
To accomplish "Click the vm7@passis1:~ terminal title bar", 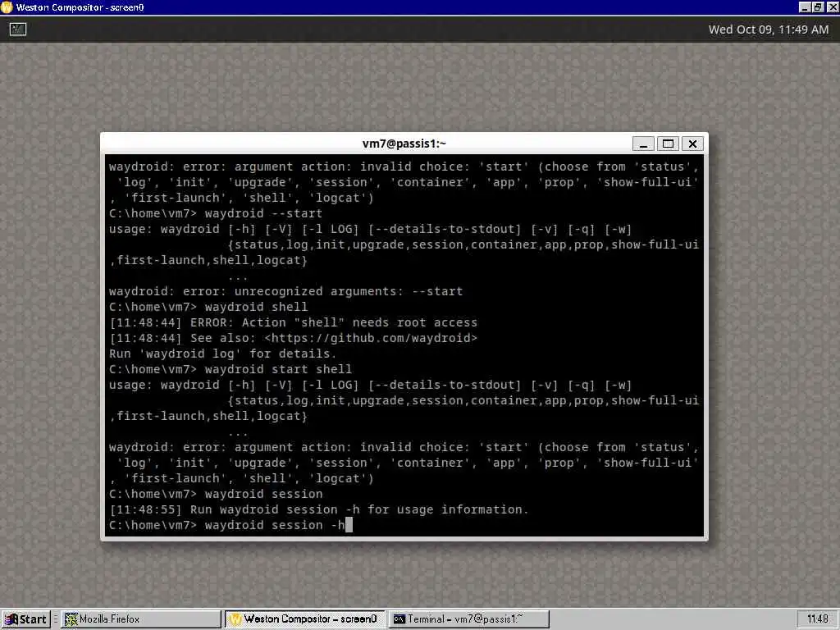I will (x=404, y=144).
